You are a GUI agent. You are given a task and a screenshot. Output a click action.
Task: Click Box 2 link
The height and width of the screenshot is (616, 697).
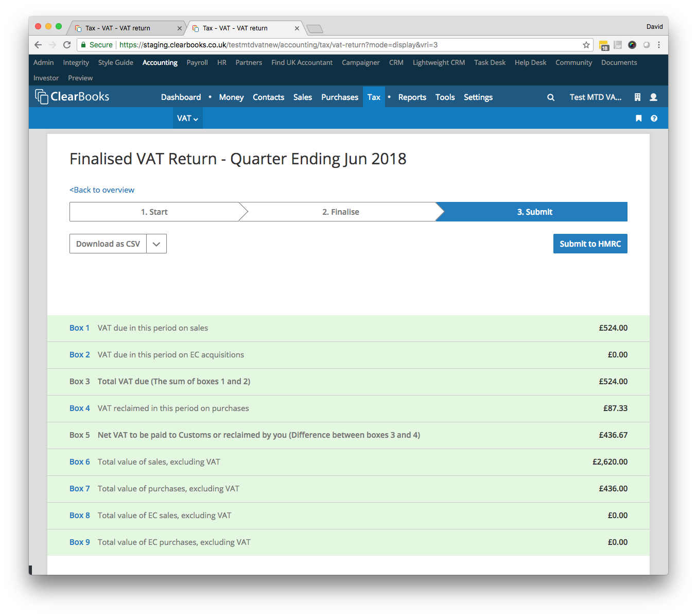(80, 355)
